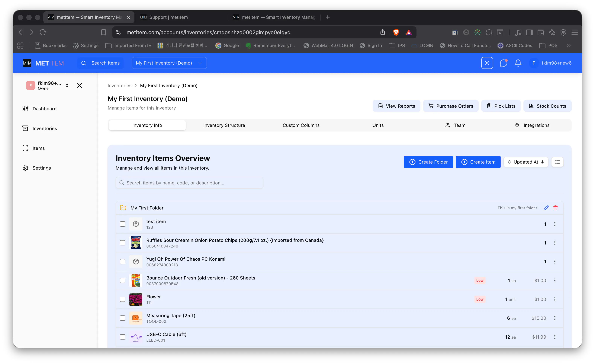This screenshot has width=595, height=364.
Task: Open more options for Yugi Oh row
Action: coord(555,262)
